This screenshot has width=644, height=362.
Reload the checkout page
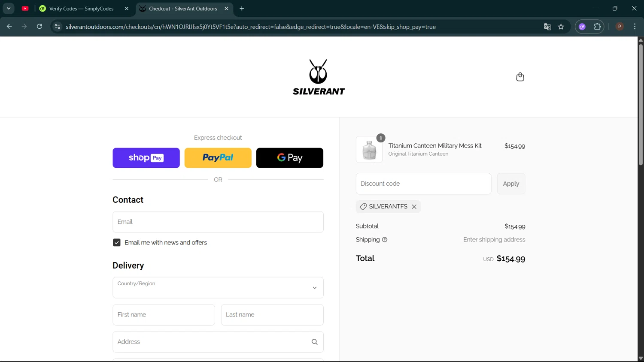[x=39, y=27]
